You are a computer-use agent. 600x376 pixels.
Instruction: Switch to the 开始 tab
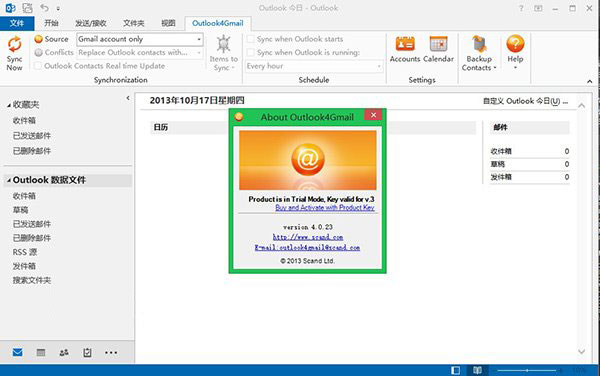pos(51,23)
